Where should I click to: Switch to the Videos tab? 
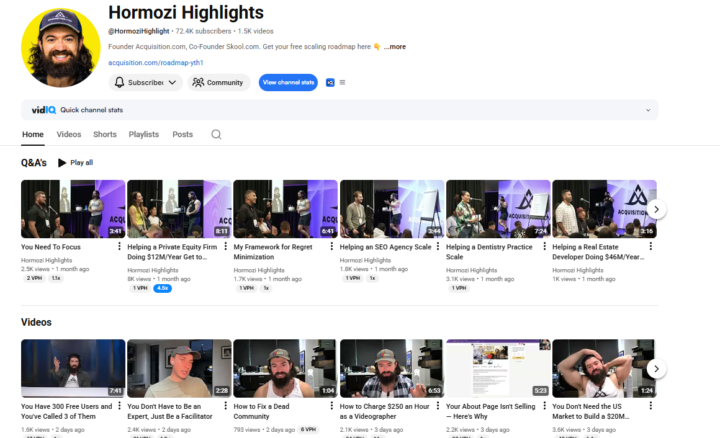[69, 135]
